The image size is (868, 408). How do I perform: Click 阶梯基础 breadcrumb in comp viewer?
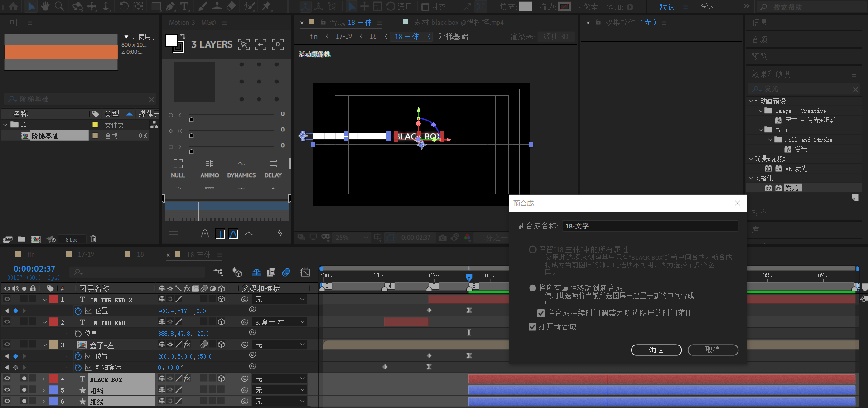pos(453,37)
